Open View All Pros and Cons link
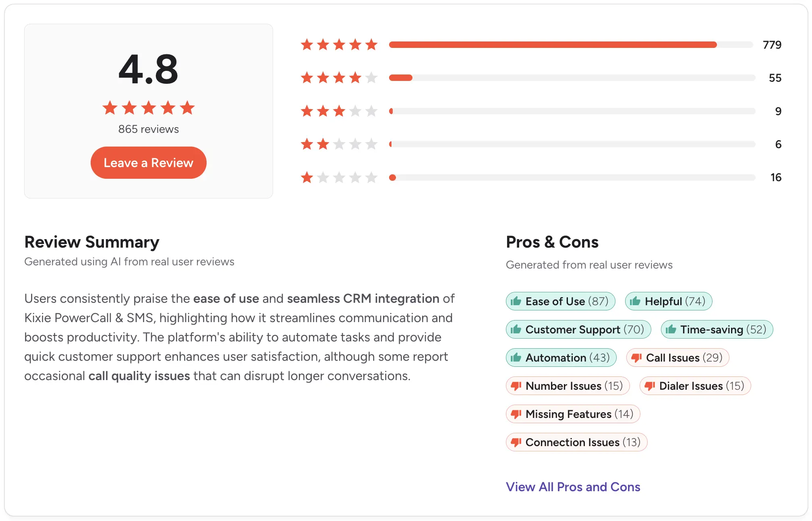The width and height of the screenshot is (812, 521). click(x=573, y=487)
